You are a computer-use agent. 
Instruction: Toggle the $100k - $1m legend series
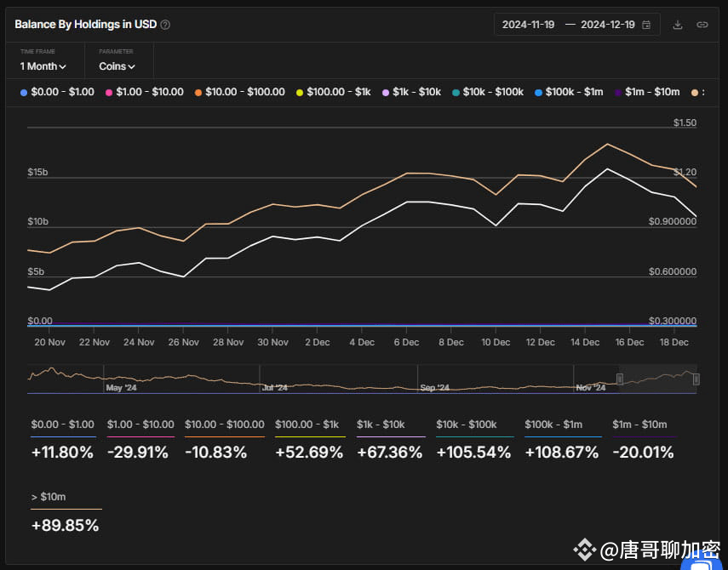(569, 92)
